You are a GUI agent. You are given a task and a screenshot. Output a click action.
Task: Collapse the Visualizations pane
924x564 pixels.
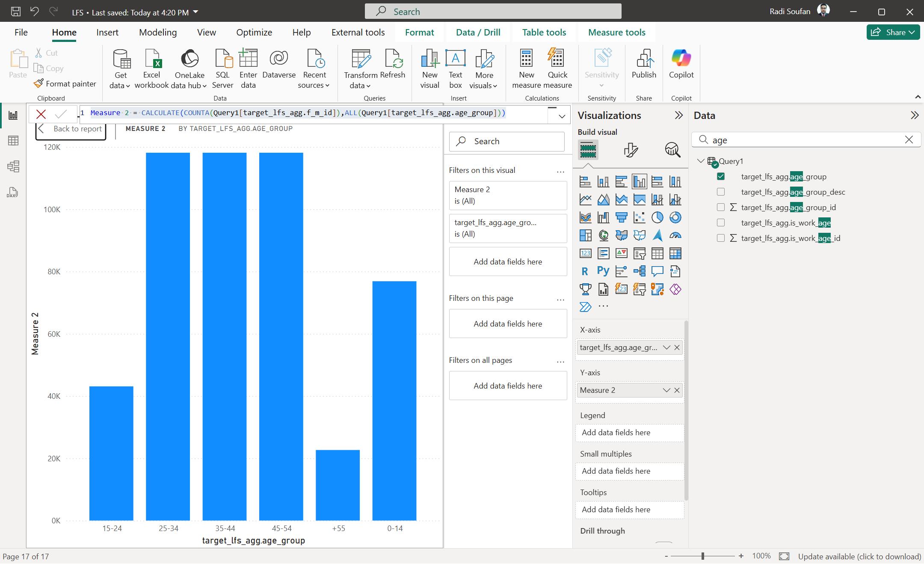(678, 115)
